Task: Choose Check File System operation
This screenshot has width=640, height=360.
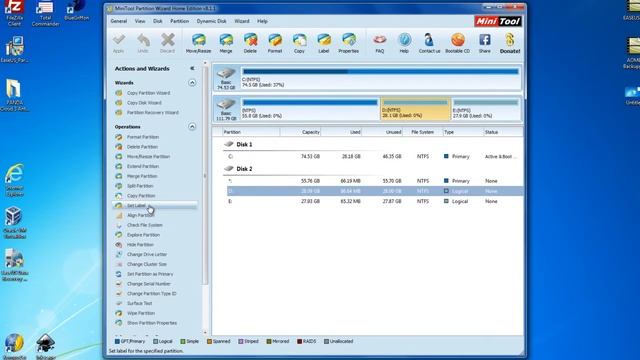Action: tap(144, 225)
